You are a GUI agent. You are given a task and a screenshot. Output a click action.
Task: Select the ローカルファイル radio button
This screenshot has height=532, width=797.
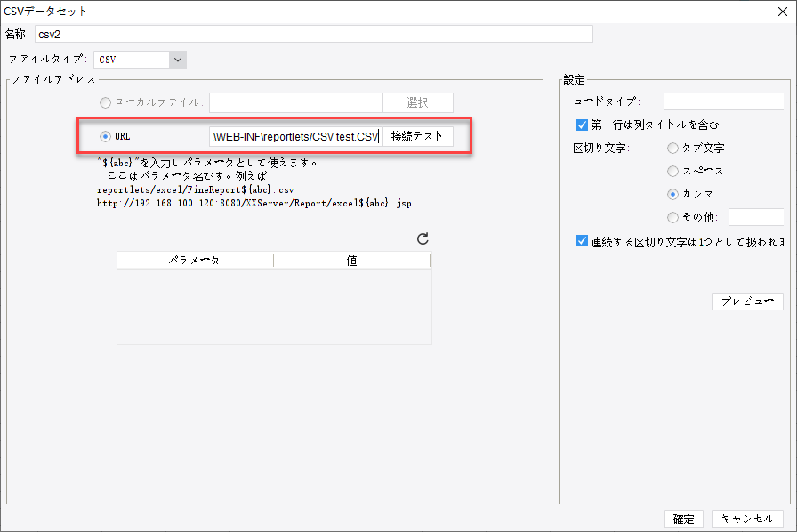pos(105,102)
